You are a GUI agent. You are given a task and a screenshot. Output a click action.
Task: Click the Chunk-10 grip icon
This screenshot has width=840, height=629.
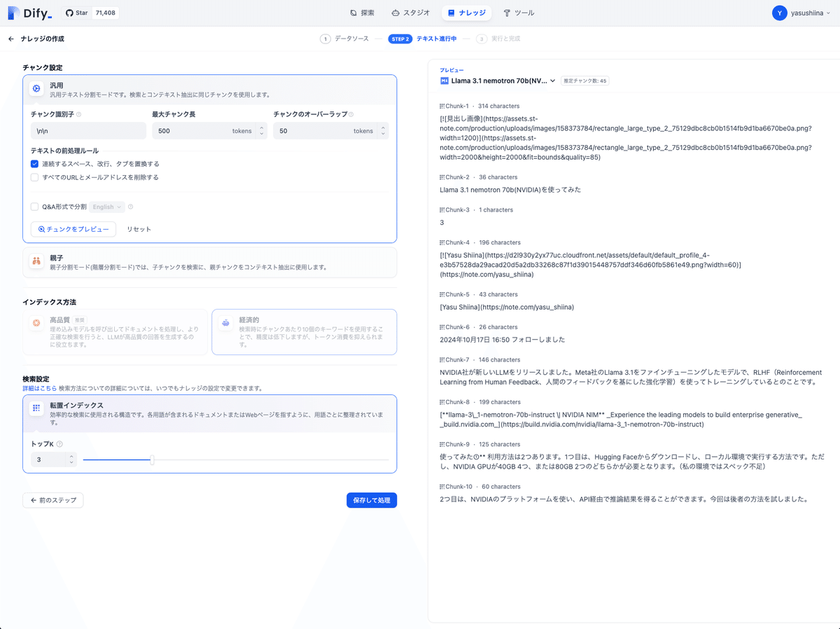tap(442, 486)
